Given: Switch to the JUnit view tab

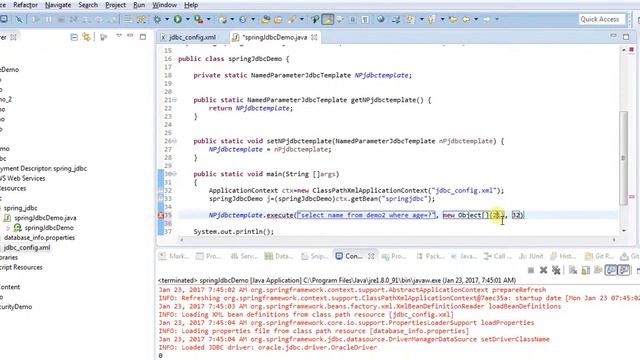Looking at the screenshot, I should (x=531, y=256).
